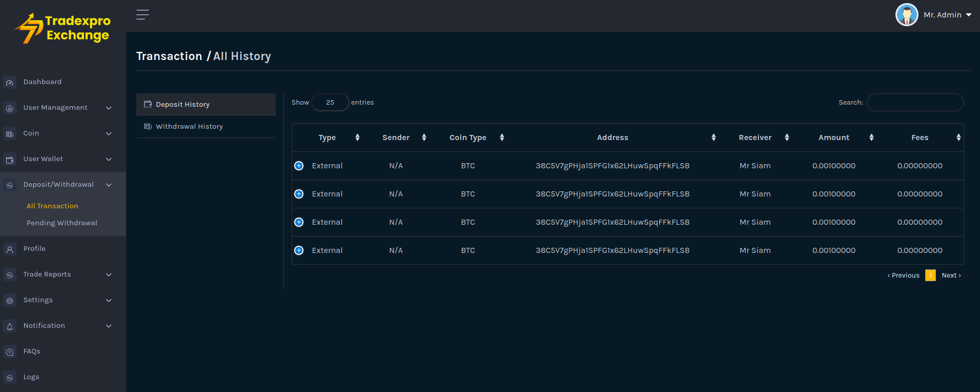This screenshot has width=980, height=392.
Task: Switch to Withdrawal History tab
Action: pyautogui.click(x=189, y=127)
